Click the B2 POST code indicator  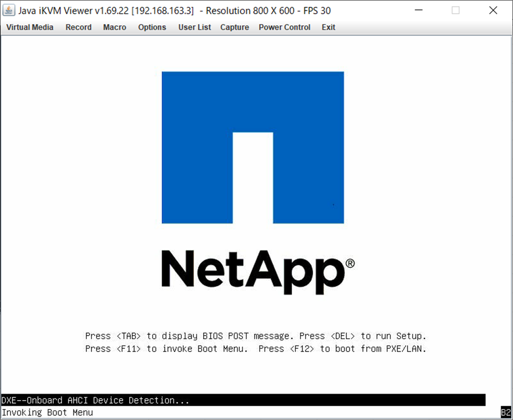point(507,413)
